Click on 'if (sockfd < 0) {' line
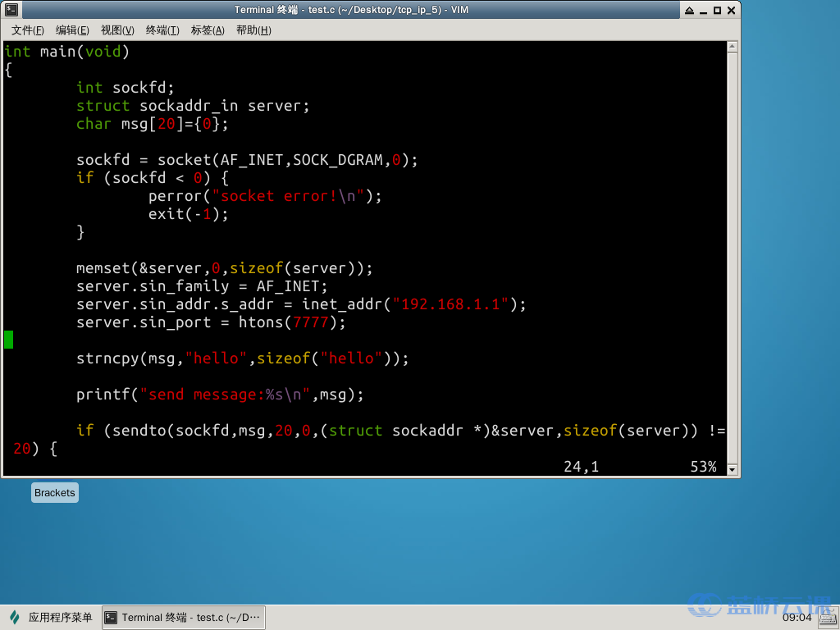The image size is (840, 630). [x=153, y=178]
